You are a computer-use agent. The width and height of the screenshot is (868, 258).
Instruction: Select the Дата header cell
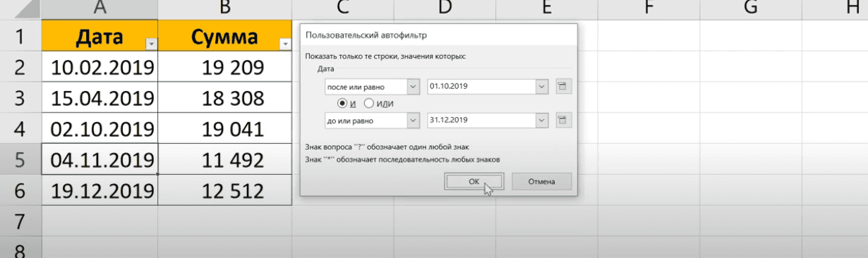point(100,36)
